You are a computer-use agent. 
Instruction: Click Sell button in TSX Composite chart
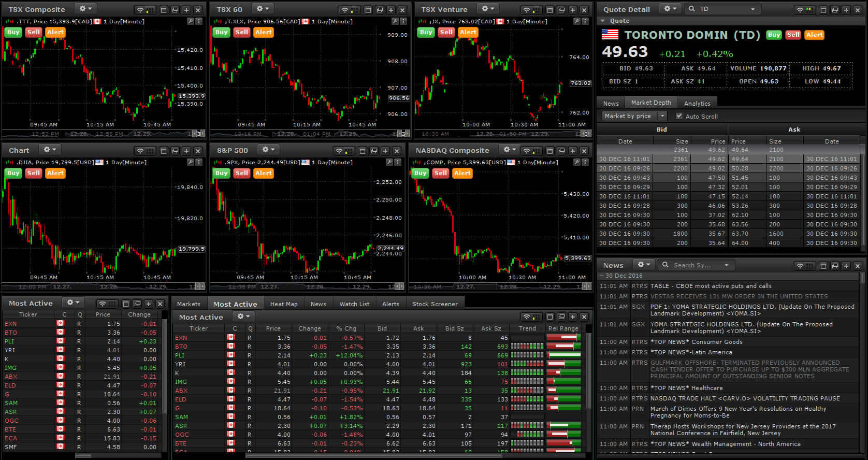pos(34,32)
